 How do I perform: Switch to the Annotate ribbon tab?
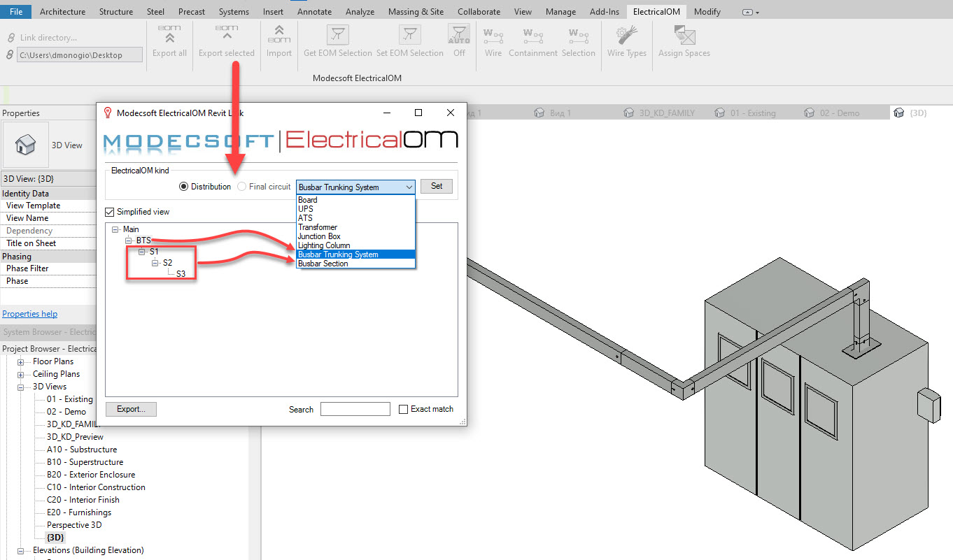click(x=314, y=11)
